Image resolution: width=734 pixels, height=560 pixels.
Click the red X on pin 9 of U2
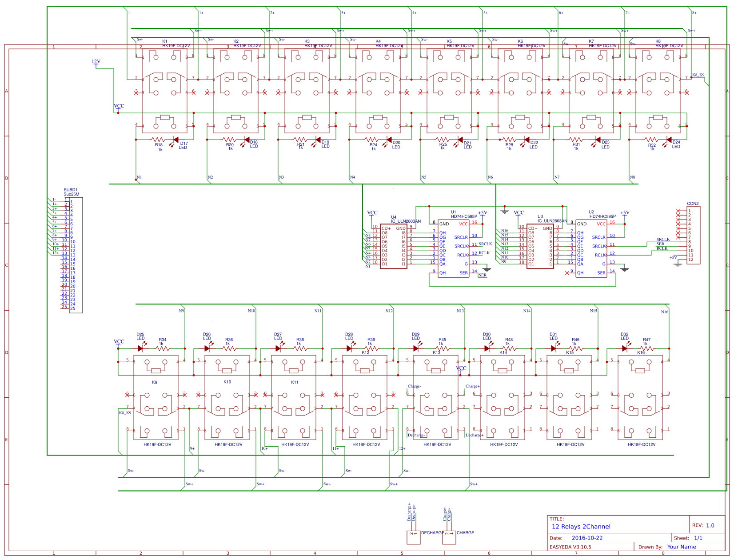coord(568,274)
